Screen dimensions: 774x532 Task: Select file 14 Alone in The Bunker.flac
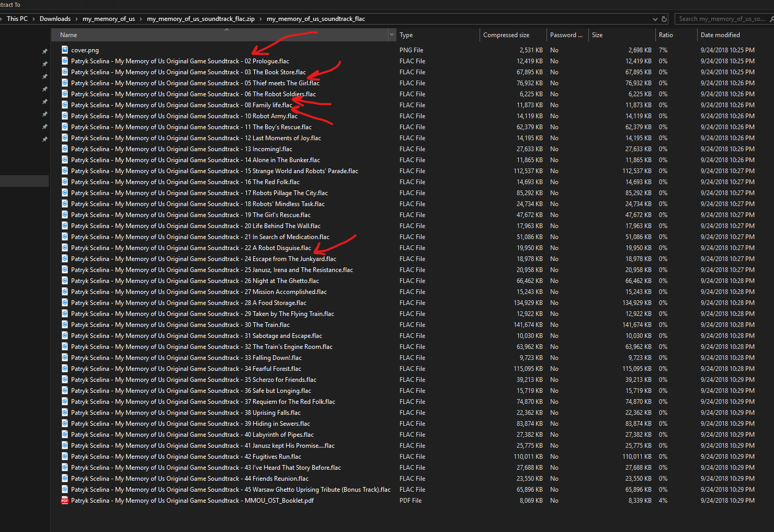click(196, 160)
